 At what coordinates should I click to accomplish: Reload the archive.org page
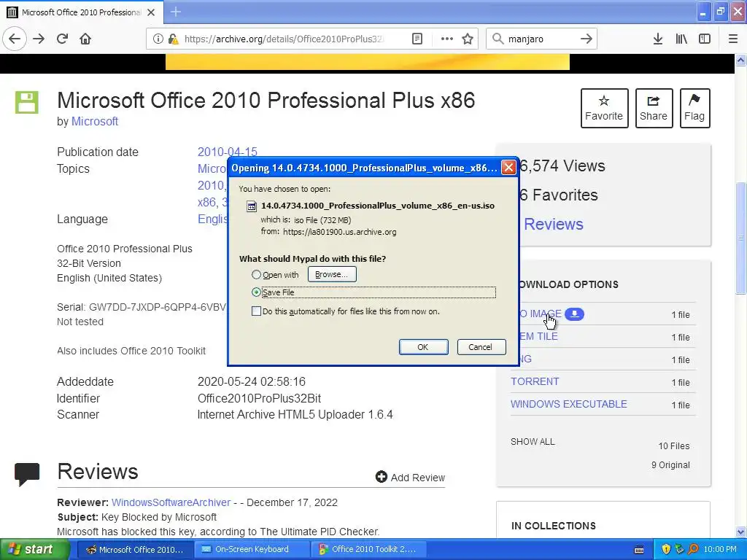tap(63, 39)
